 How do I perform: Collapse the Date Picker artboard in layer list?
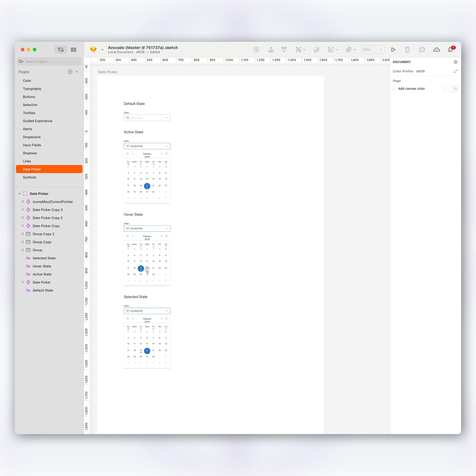click(19, 194)
